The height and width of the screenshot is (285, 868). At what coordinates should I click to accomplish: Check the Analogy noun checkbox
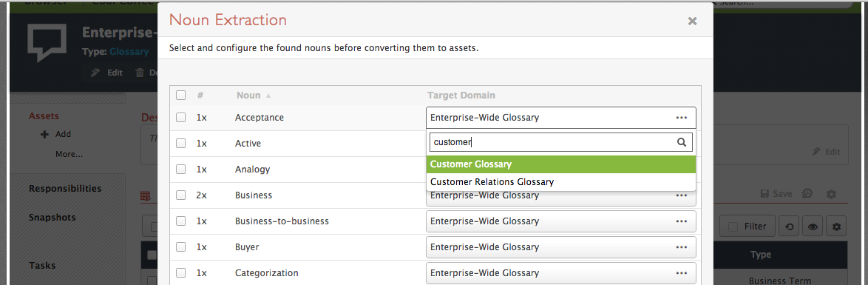point(181,169)
